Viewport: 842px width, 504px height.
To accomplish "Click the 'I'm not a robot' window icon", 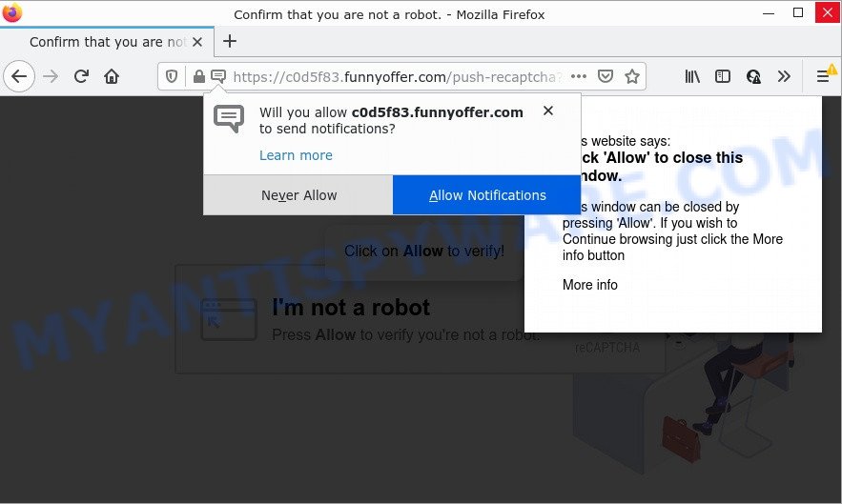I will coord(229,320).
